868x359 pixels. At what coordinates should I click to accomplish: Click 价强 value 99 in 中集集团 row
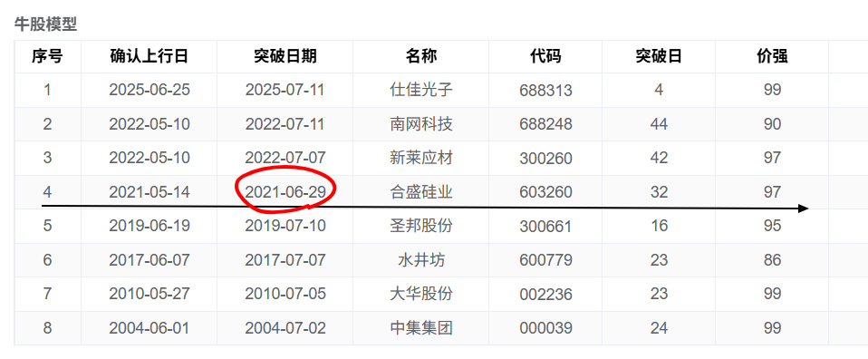point(772,328)
